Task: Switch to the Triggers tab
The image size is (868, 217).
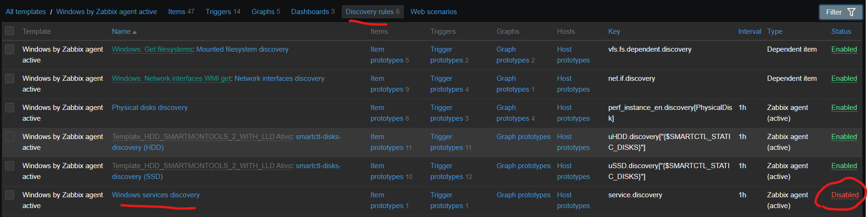Action: 218,12
